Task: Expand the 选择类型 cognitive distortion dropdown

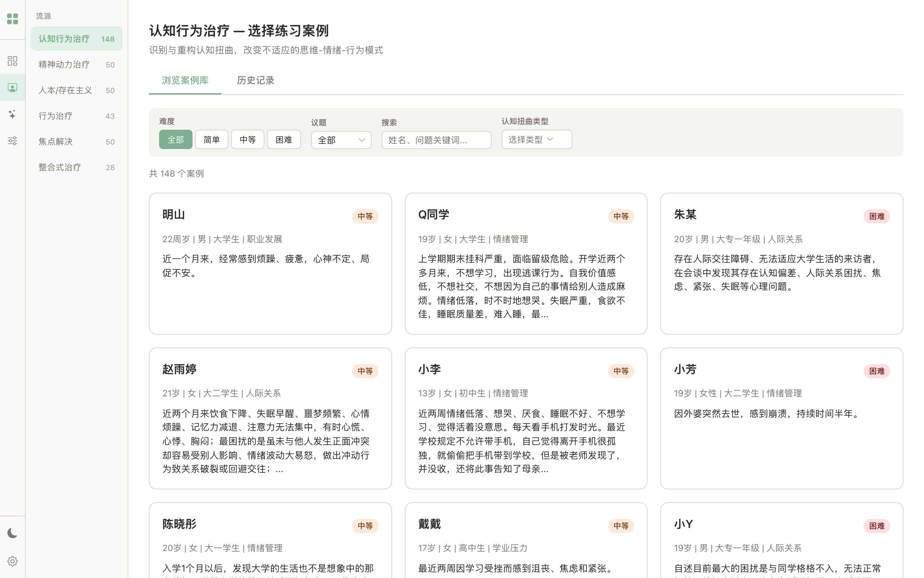Action: pos(537,140)
